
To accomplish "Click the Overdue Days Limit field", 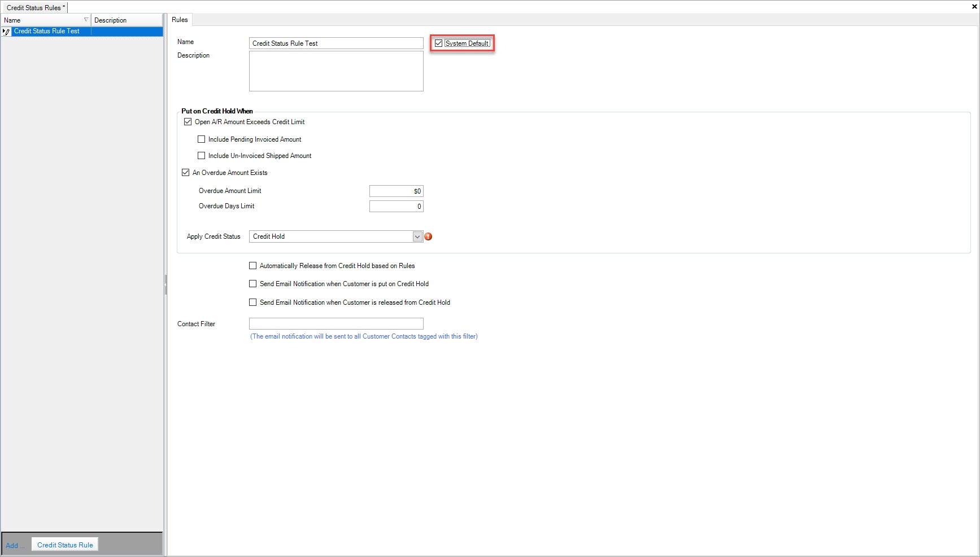I will click(396, 207).
